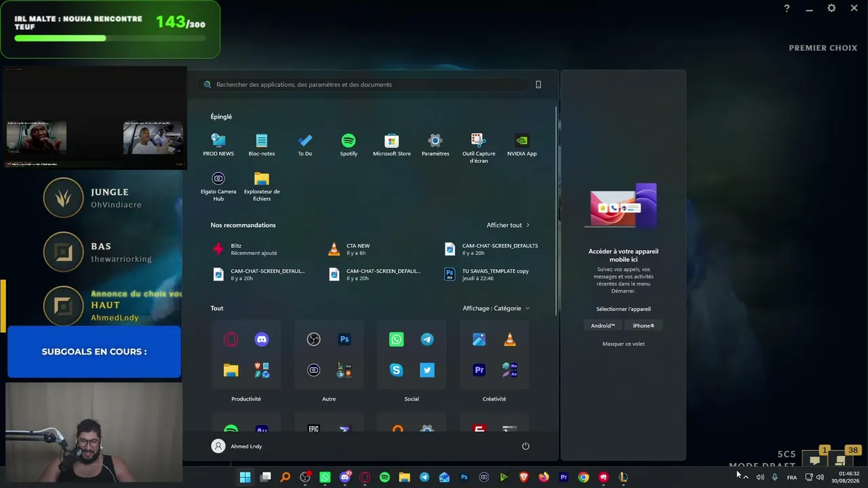Select the BAS thewarriorking player row
The height and width of the screenshot is (488, 868).
point(98,251)
